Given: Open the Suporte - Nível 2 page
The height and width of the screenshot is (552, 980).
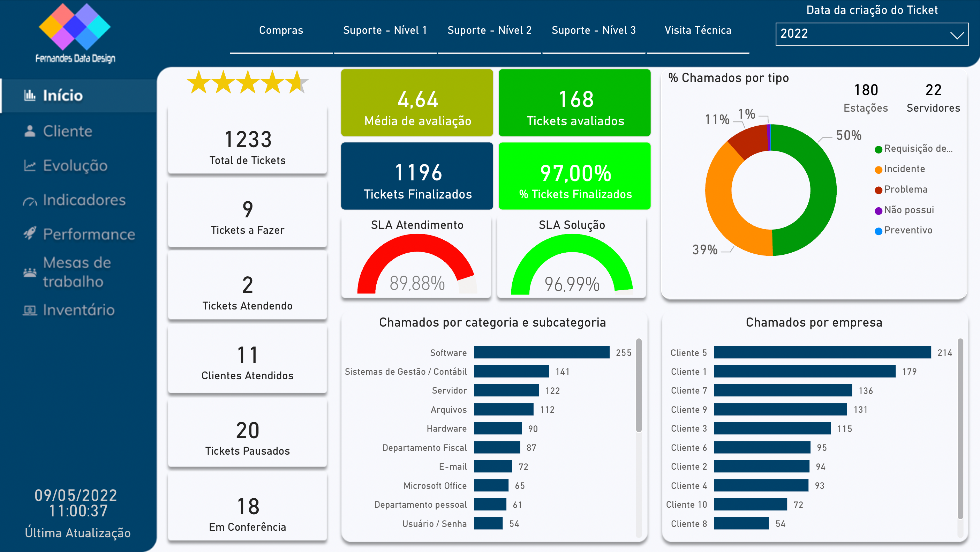Looking at the screenshot, I should tap(490, 30).
